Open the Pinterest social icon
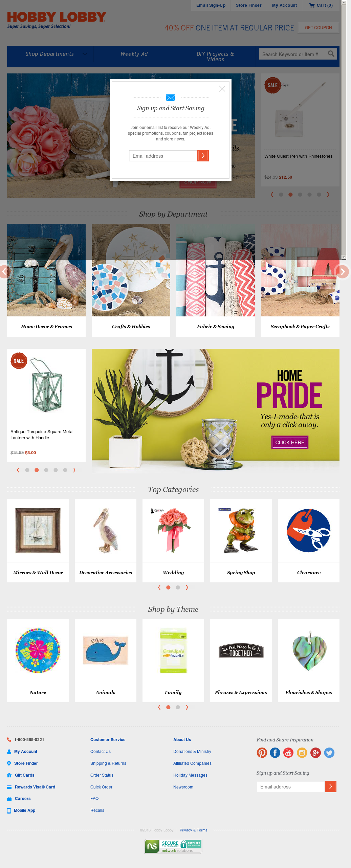The height and width of the screenshot is (868, 351). point(262,753)
